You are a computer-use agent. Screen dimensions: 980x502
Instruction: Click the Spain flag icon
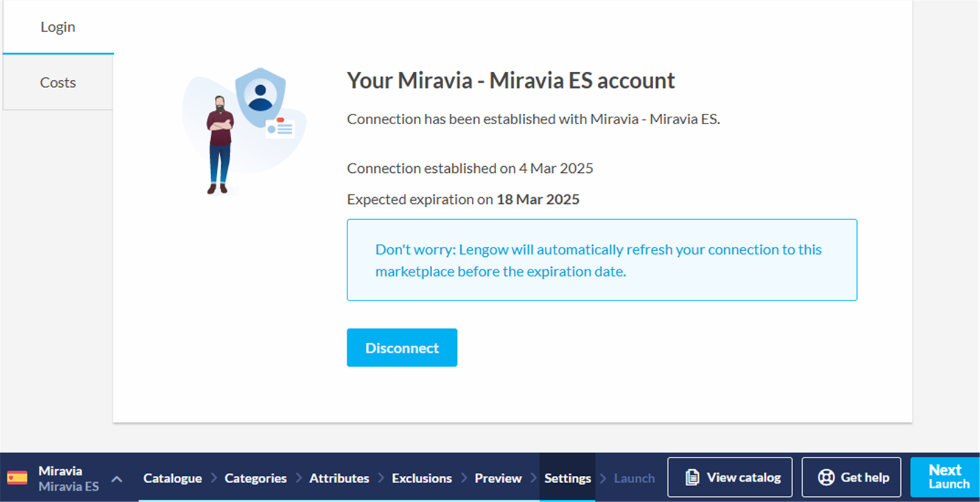[17, 478]
